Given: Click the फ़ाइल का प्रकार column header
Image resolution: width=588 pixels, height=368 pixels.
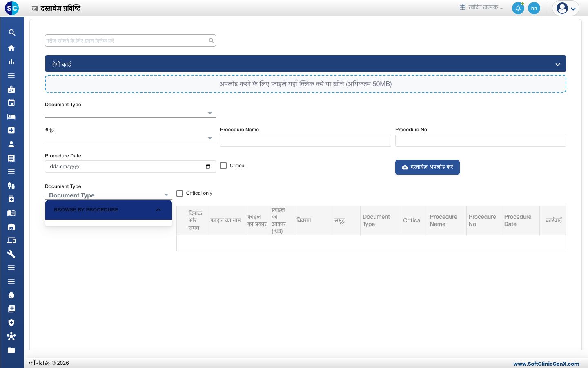Looking at the screenshot, I should (257, 220).
